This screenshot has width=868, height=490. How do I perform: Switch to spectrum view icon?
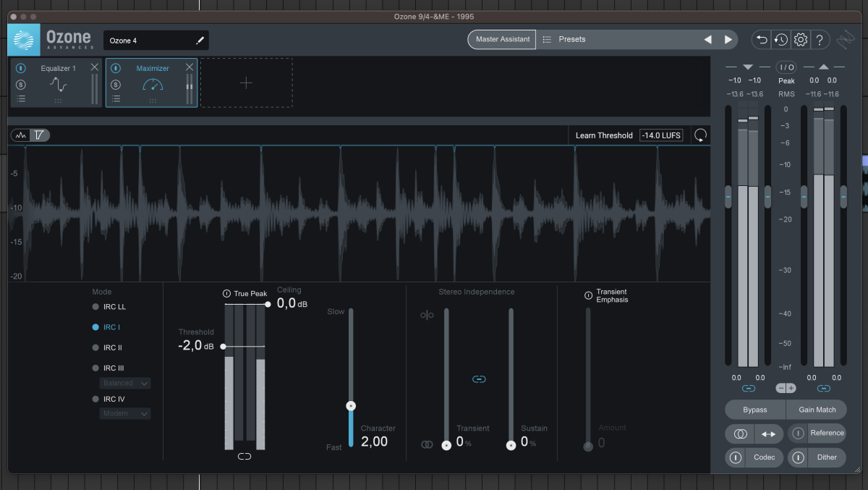20,135
